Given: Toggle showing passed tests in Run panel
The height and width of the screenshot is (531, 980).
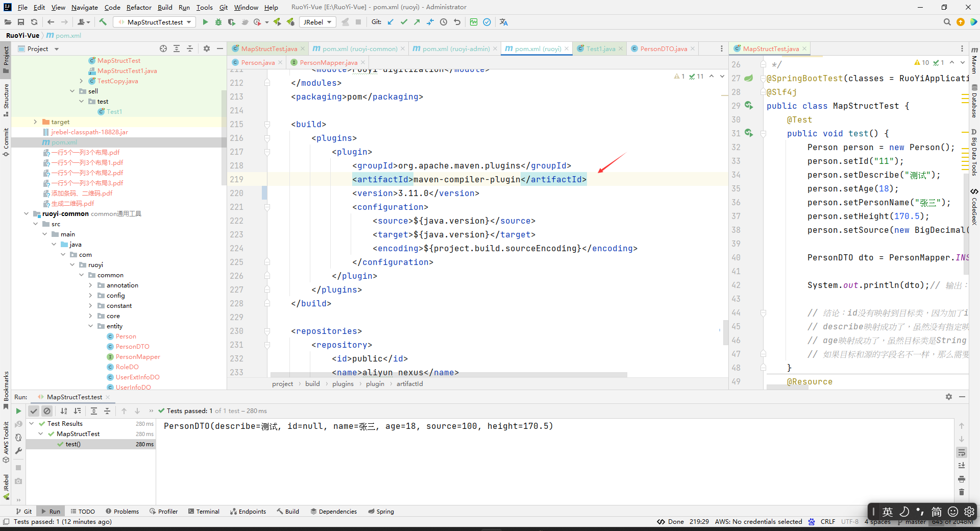Looking at the screenshot, I should [34, 411].
